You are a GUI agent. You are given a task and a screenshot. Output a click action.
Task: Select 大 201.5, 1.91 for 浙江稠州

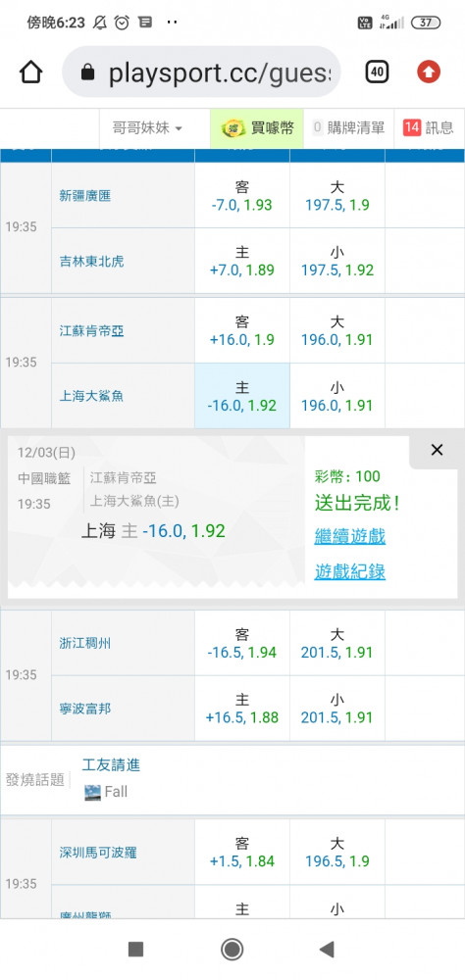[x=337, y=643]
